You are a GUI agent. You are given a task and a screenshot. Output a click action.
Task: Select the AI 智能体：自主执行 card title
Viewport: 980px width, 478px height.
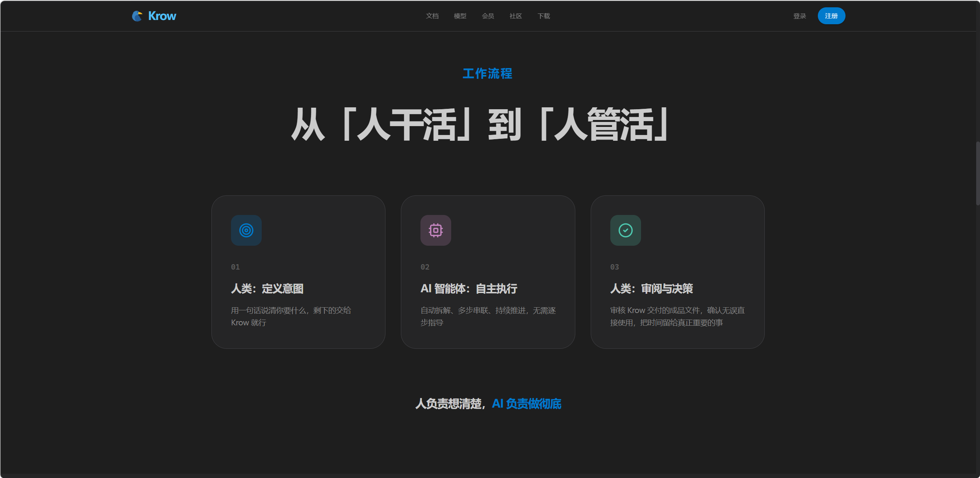point(469,288)
